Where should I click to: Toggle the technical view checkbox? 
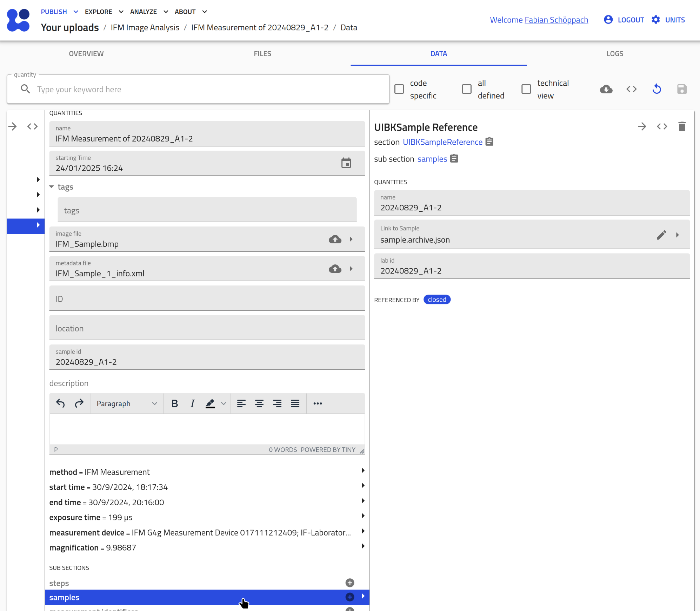(x=526, y=89)
